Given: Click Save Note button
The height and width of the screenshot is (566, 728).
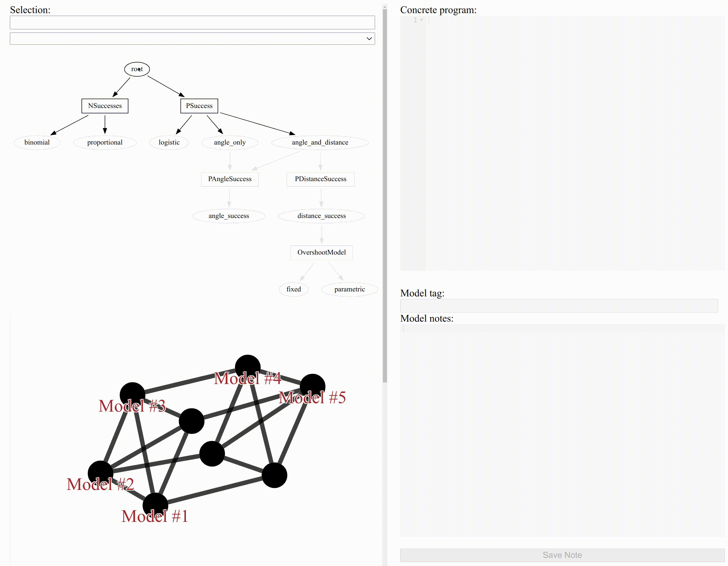Looking at the screenshot, I should coord(562,555).
